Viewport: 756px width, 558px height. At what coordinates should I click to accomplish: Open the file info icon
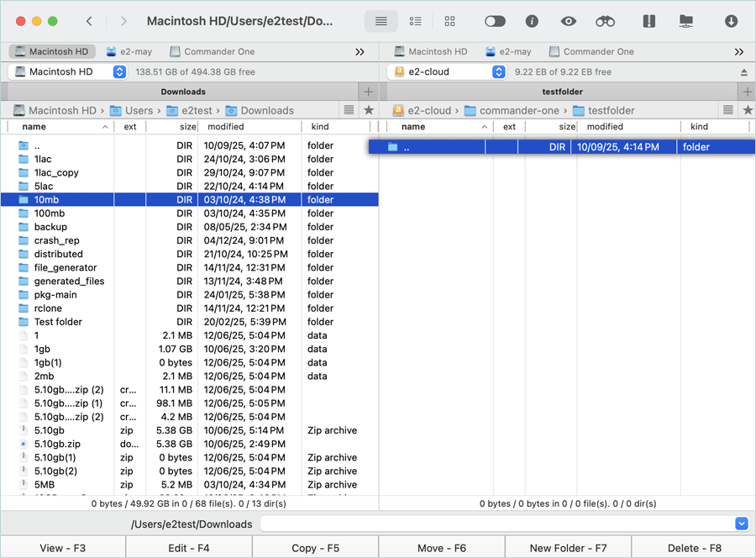point(532,21)
